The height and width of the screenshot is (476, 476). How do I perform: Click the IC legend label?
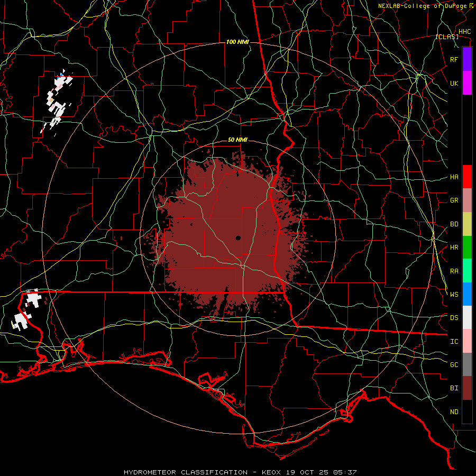pyautogui.click(x=454, y=342)
